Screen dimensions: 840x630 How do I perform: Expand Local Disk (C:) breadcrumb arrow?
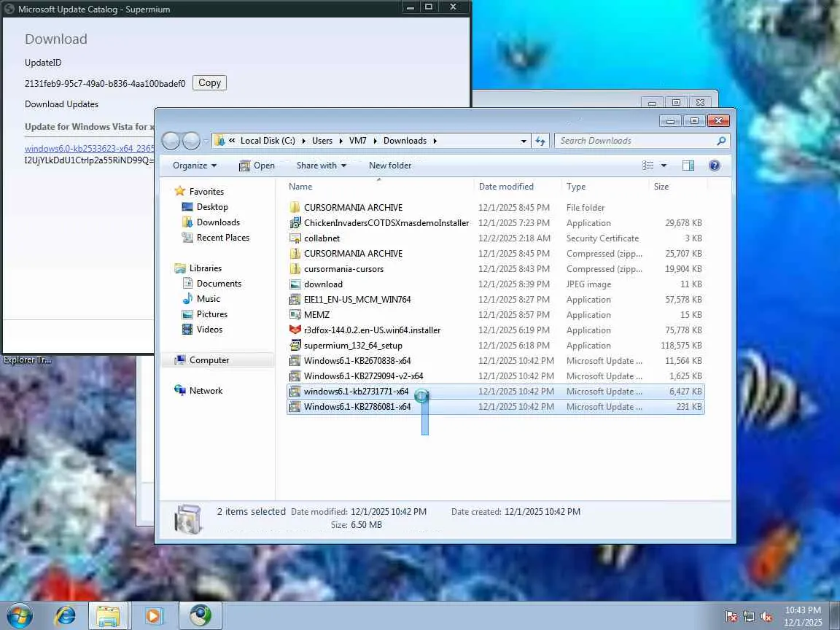304,141
